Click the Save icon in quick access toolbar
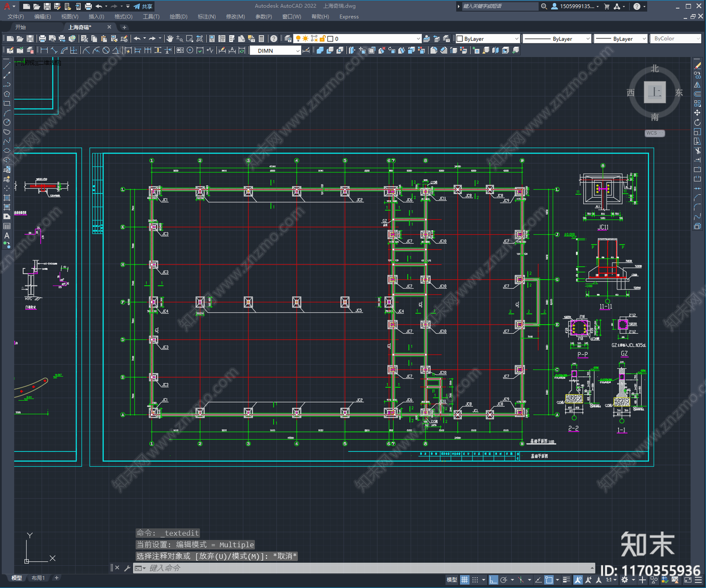706x588 pixels. (x=47, y=6)
